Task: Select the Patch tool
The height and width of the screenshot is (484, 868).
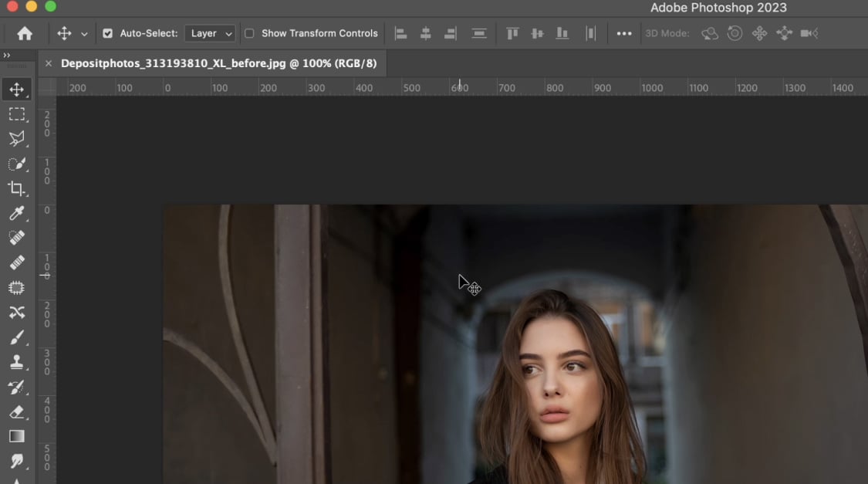Action: pos(17,287)
